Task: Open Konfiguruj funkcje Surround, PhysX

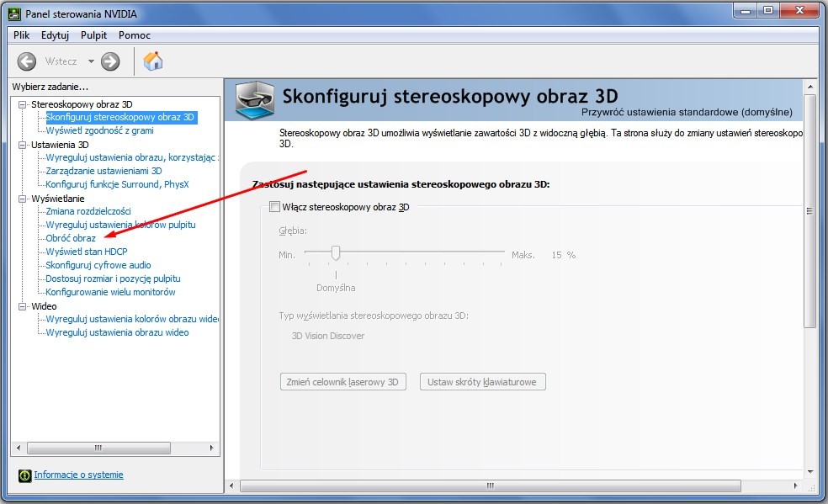Action: coord(117,185)
